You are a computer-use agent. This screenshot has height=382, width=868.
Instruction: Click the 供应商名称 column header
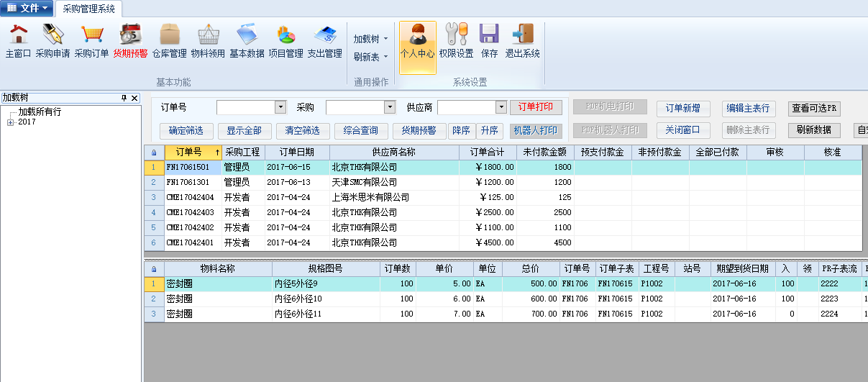394,153
